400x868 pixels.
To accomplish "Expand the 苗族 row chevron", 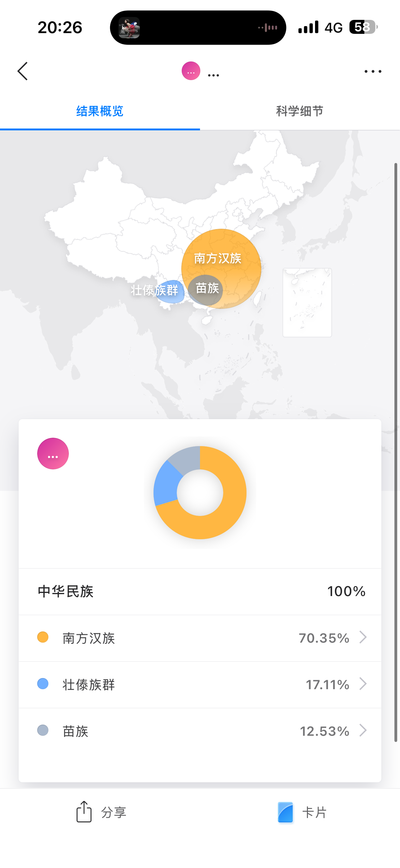I will [362, 730].
